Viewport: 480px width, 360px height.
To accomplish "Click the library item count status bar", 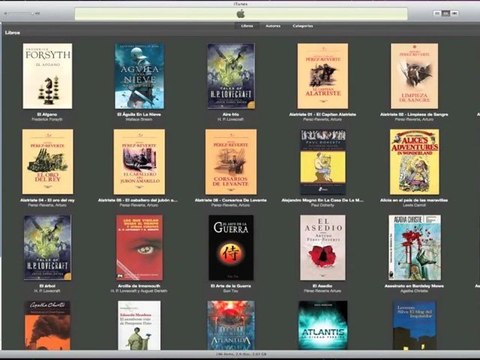I will click(x=240, y=354).
